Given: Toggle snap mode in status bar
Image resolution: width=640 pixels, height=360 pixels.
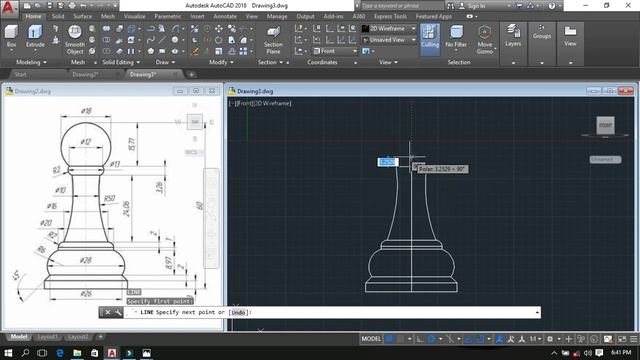Looking at the screenshot, I should pos(401,339).
